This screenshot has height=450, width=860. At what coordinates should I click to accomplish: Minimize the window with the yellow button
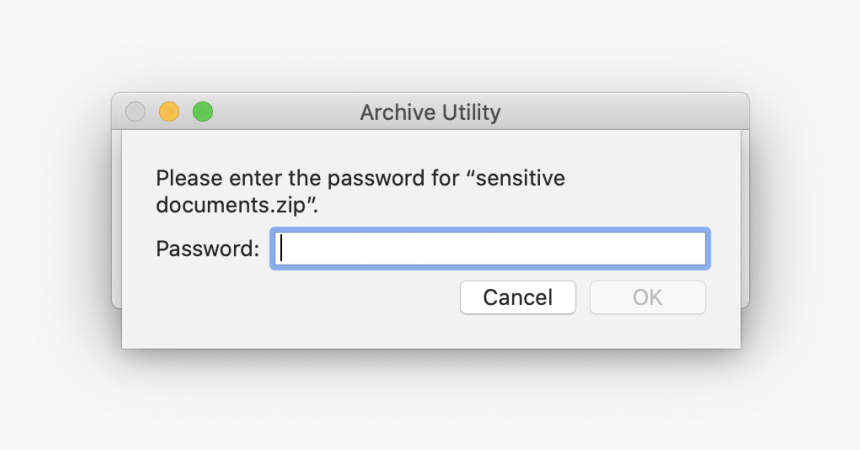(169, 112)
